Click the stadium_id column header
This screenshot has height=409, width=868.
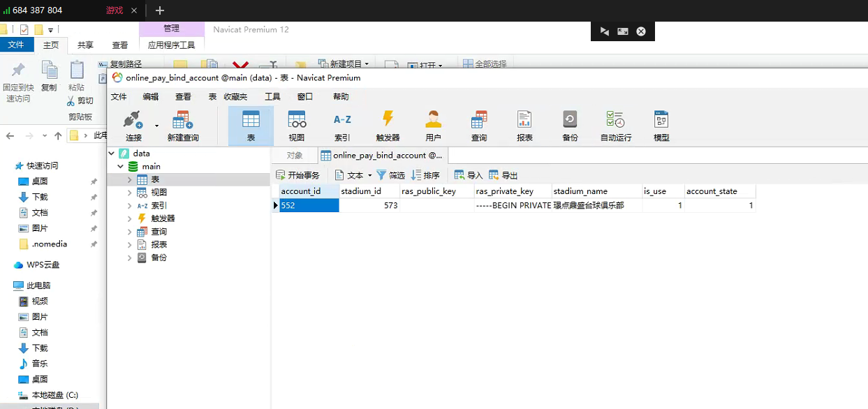coord(369,191)
